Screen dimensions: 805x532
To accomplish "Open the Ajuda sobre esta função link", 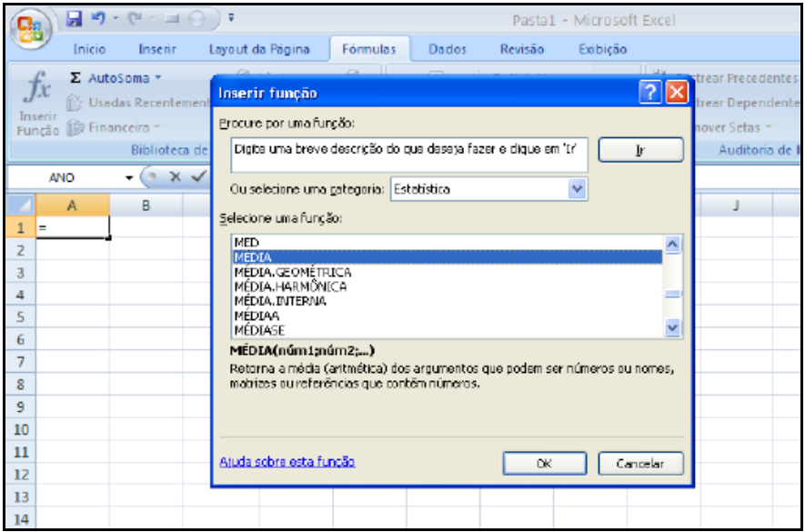I will 287,462.
